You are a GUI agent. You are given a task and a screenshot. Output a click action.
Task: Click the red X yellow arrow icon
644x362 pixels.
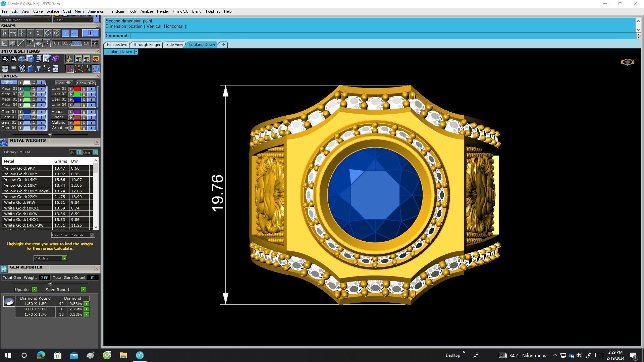point(96,59)
